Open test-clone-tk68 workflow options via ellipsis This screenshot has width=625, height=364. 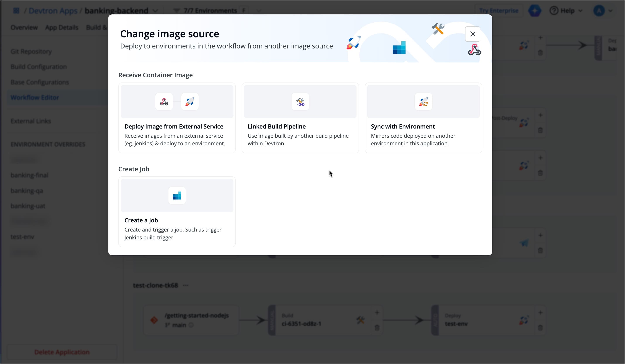point(186,285)
